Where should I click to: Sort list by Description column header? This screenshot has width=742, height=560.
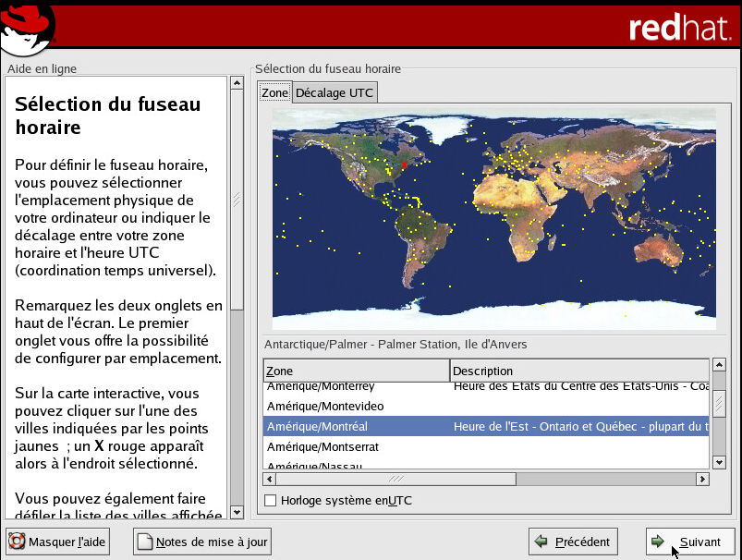579,371
